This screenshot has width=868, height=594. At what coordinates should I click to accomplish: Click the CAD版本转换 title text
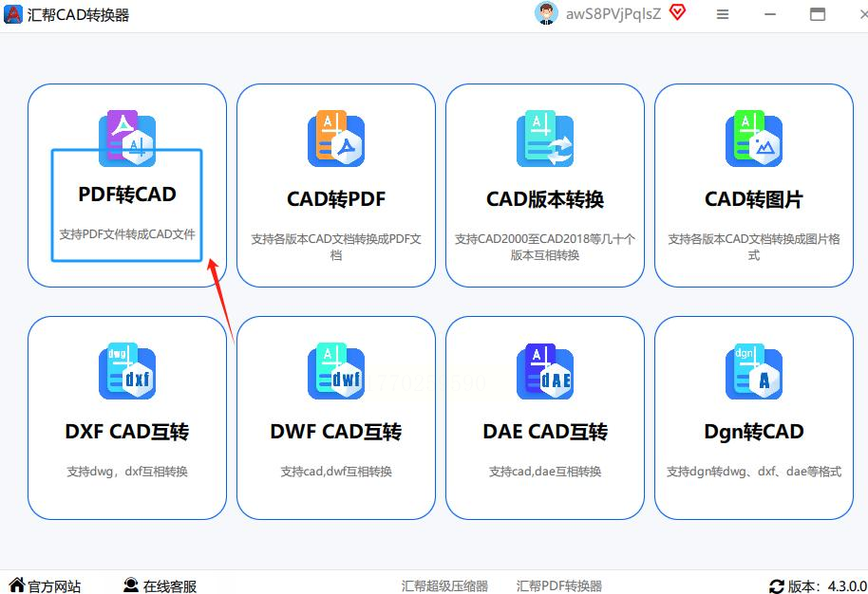(x=545, y=199)
